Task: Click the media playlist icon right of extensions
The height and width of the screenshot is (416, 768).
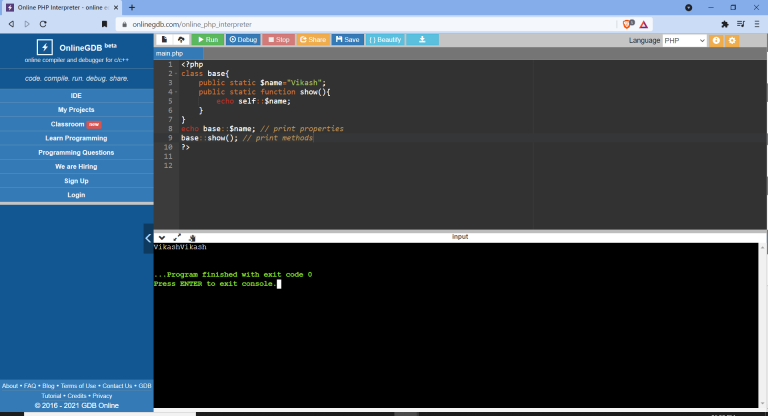Action: coord(741,24)
